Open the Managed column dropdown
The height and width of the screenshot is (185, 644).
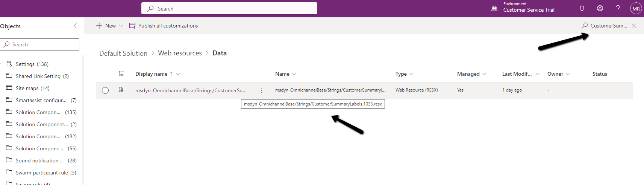484,74
